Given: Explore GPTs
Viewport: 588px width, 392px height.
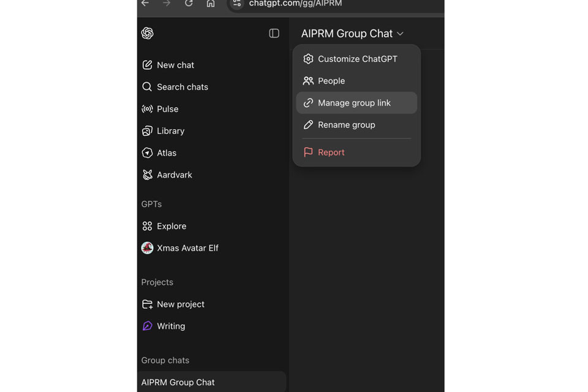Looking at the screenshot, I should pyautogui.click(x=171, y=226).
